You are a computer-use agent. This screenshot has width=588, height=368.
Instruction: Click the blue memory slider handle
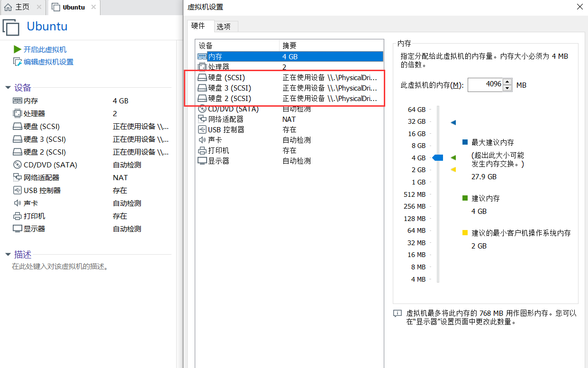pos(438,158)
